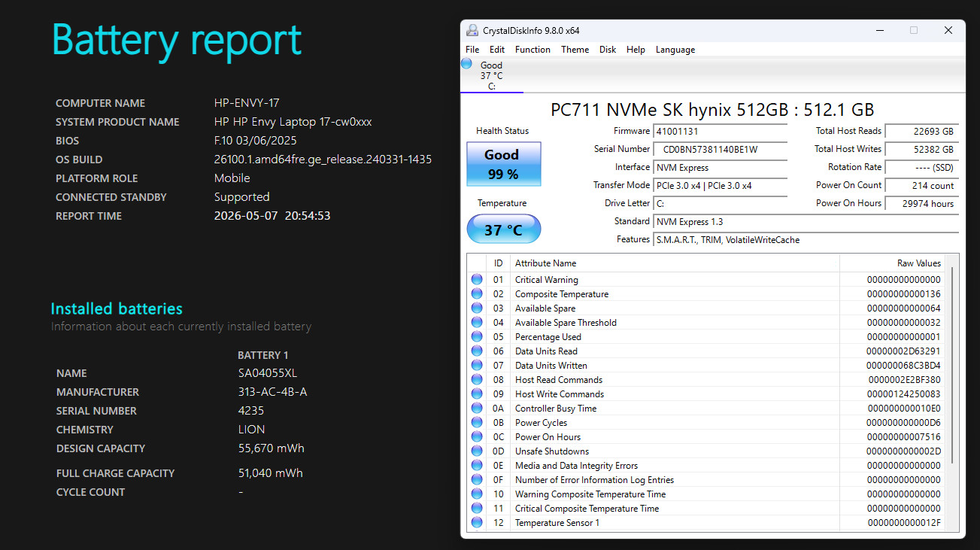The height and width of the screenshot is (550, 980).
Task: Click the disk health orb above Good 37 °C
Action: coord(467,63)
